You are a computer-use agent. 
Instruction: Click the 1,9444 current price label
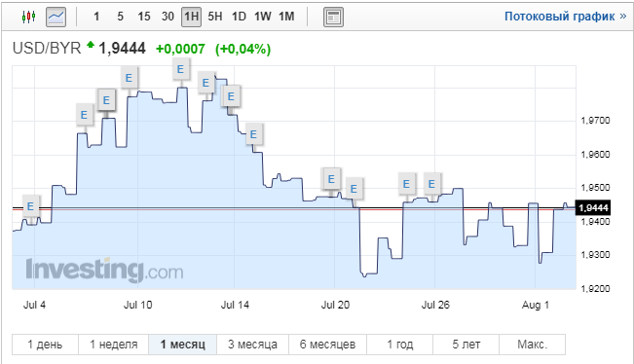tap(593, 208)
